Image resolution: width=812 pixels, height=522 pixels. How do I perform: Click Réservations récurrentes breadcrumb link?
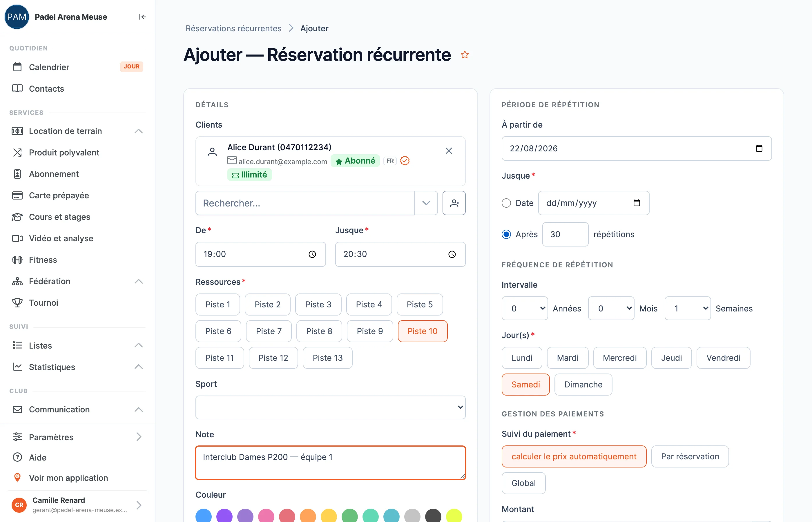coord(233,28)
